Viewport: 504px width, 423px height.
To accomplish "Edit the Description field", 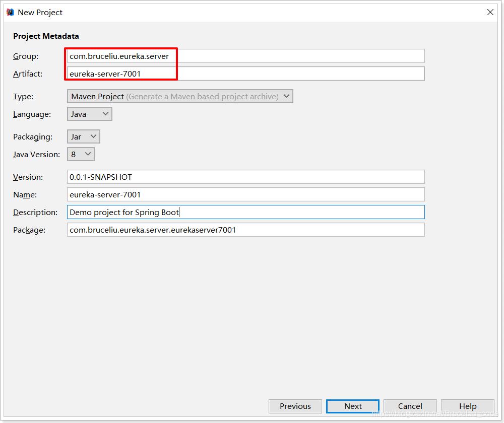I will [x=245, y=213].
